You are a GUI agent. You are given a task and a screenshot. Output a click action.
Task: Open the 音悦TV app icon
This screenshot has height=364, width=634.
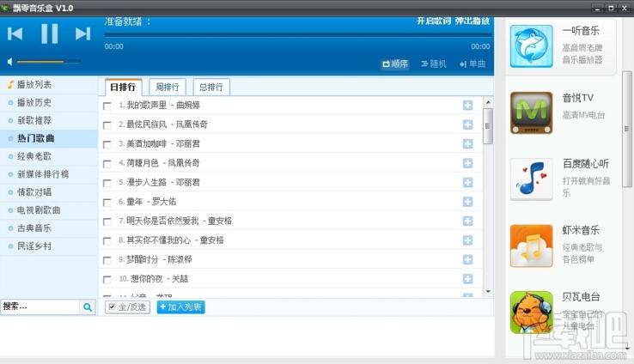pyautogui.click(x=531, y=112)
